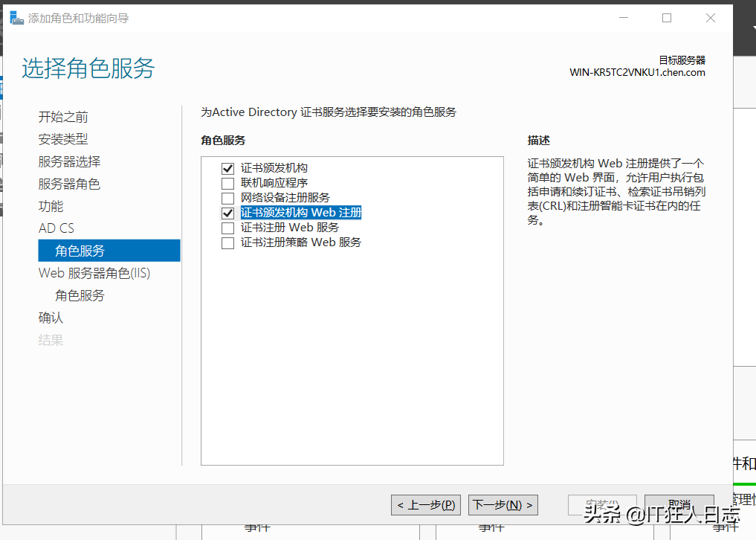
Task: Click server name WIN-KR5TC2VNKU1.chen.com
Action: point(637,72)
